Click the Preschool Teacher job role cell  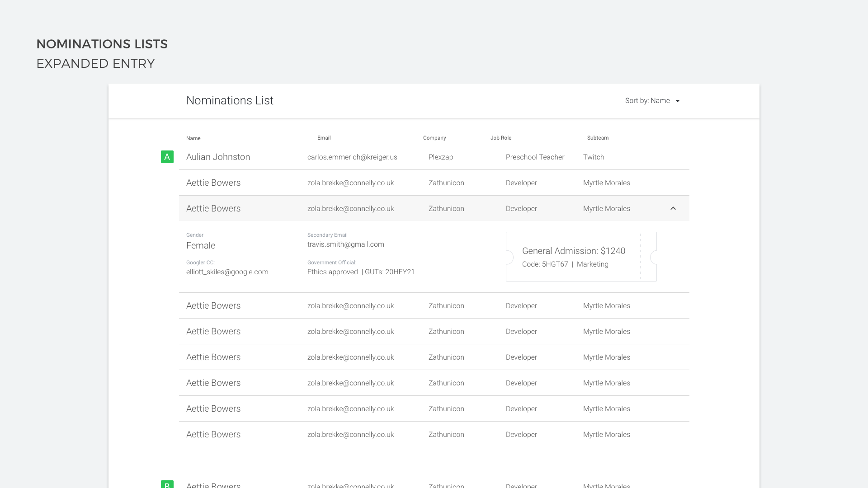(x=535, y=157)
